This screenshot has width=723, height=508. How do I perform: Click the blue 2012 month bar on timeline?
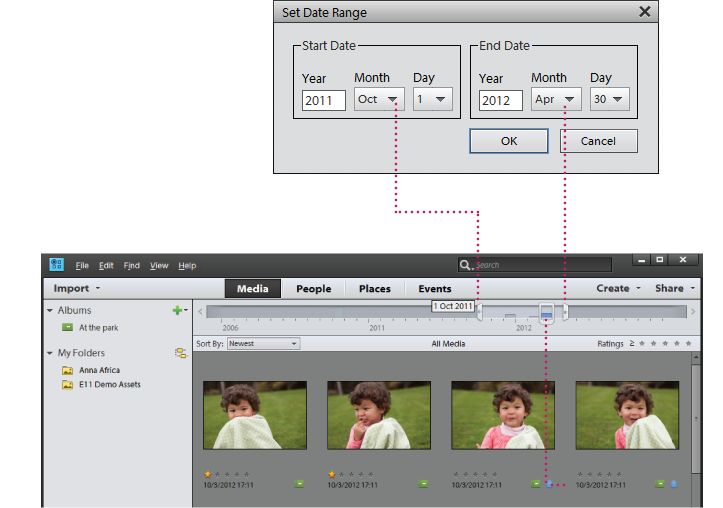pyautogui.click(x=546, y=315)
